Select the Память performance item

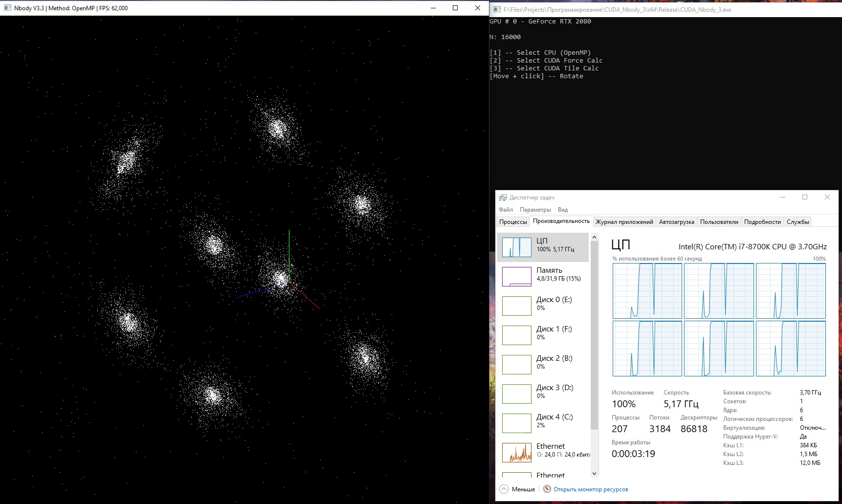[543, 276]
